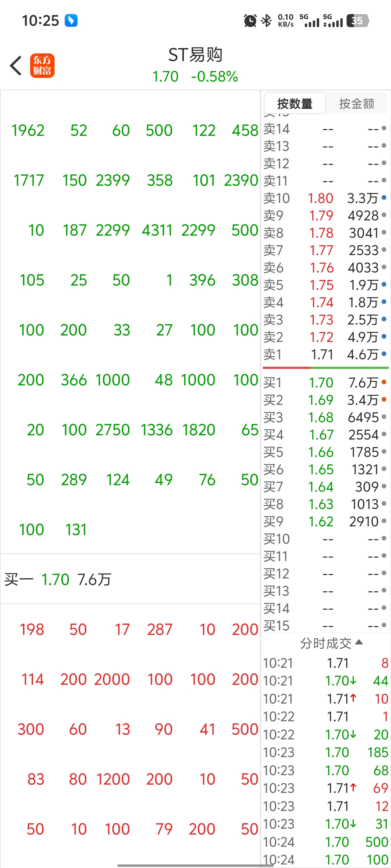Image resolution: width=391 pixels, height=868 pixels.
Task: Tap the 卖1 volume 4.6万
Action: point(363,354)
